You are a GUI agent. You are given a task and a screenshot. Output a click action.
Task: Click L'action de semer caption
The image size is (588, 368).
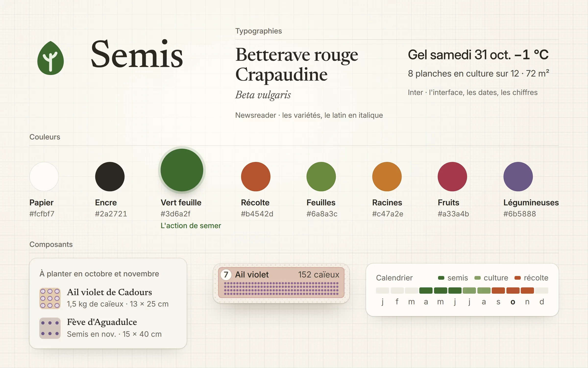pyautogui.click(x=191, y=226)
